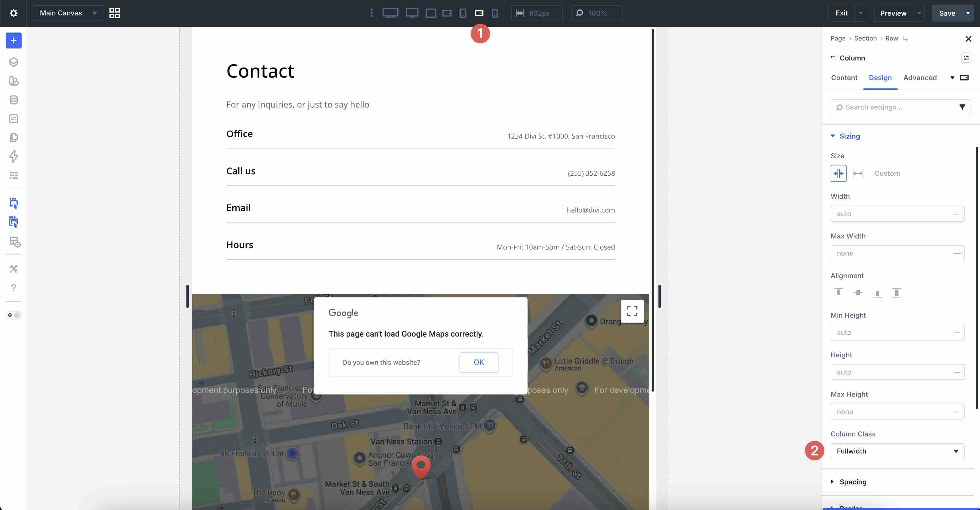Open the grid canvas view icon
The image size is (980, 510).
click(x=115, y=13)
